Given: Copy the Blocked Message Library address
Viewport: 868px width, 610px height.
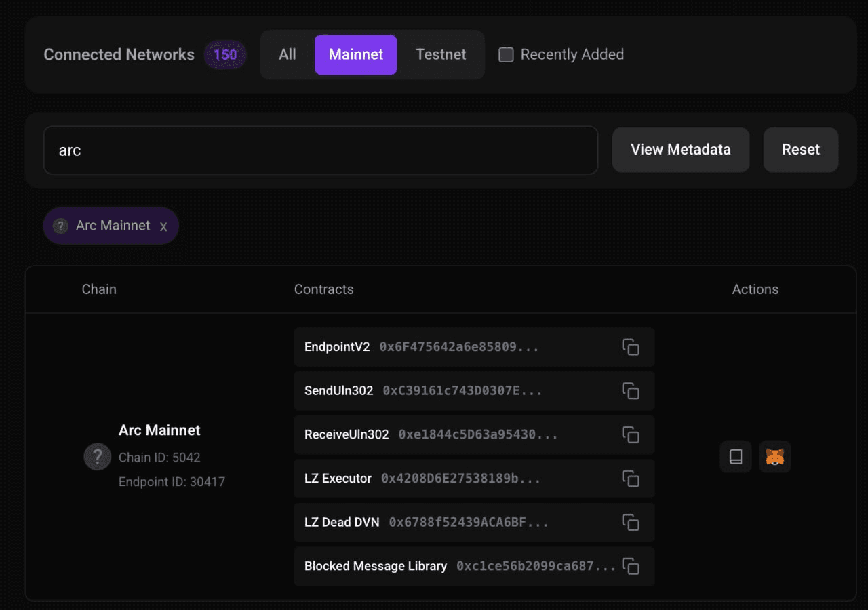Looking at the screenshot, I should click(631, 566).
